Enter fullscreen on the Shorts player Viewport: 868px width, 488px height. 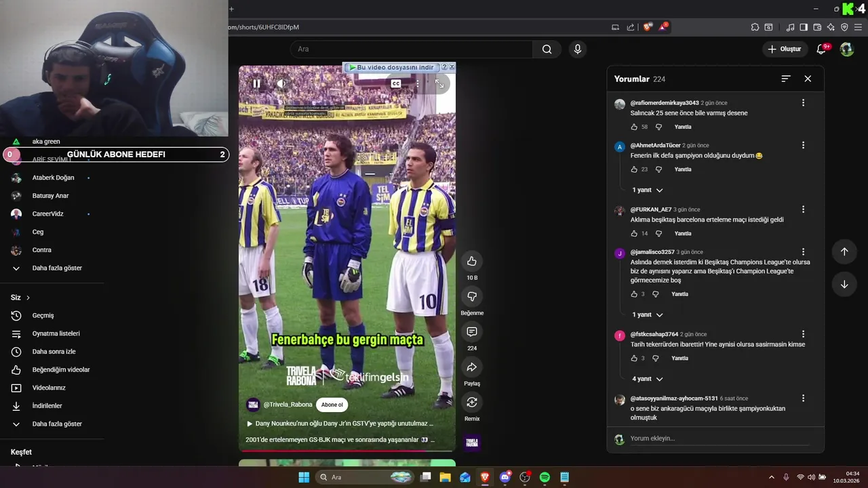pos(439,84)
